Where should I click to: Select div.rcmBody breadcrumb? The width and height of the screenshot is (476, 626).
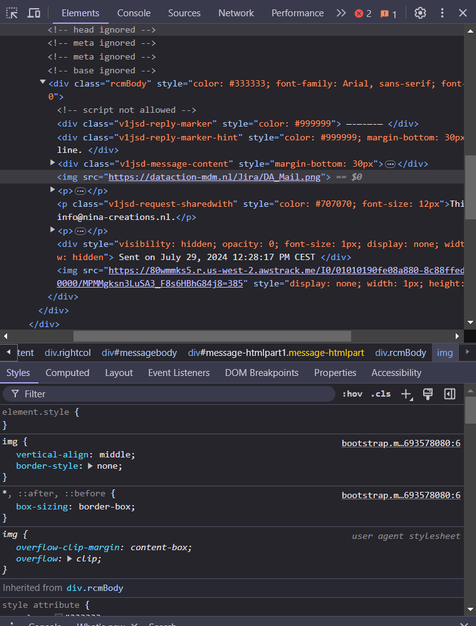(x=401, y=353)
